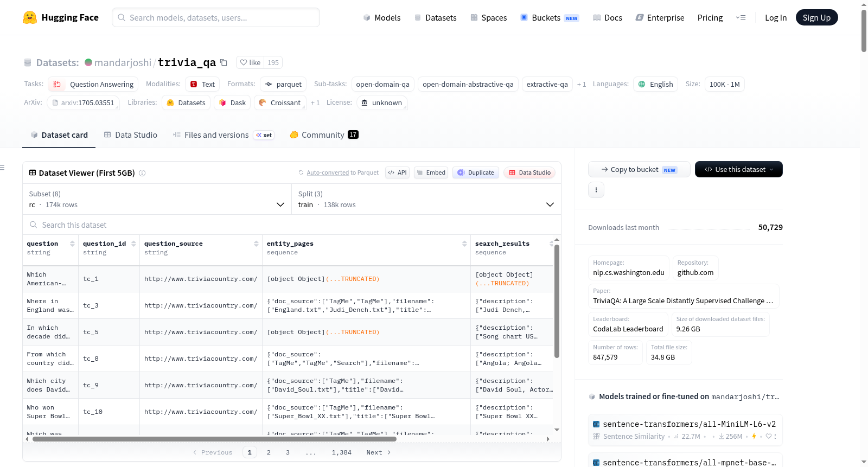Open the arxiv:1705.03551 paper tag

coord(83,103)
